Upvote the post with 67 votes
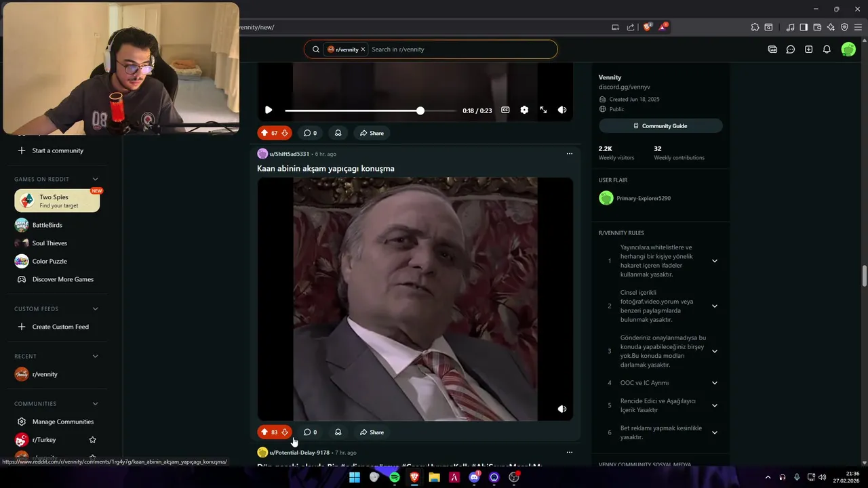The height and width of the screenshot is (488, 868). 264,133
